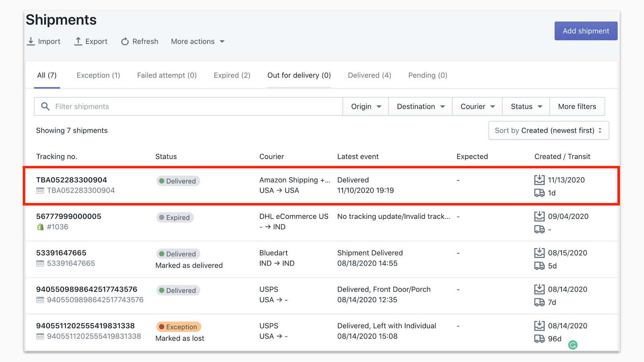
Task: Open the Sort by Created selector
Action: coord(548,130)
